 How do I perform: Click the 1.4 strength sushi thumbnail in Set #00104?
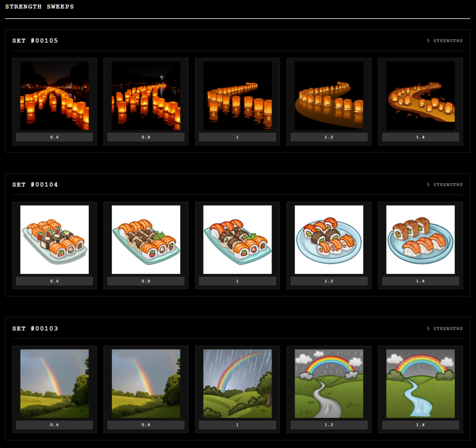point(420,240)
